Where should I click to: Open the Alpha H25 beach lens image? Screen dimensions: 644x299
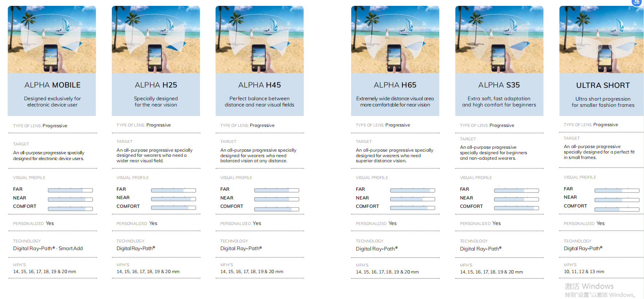click(x=156, y=39)
